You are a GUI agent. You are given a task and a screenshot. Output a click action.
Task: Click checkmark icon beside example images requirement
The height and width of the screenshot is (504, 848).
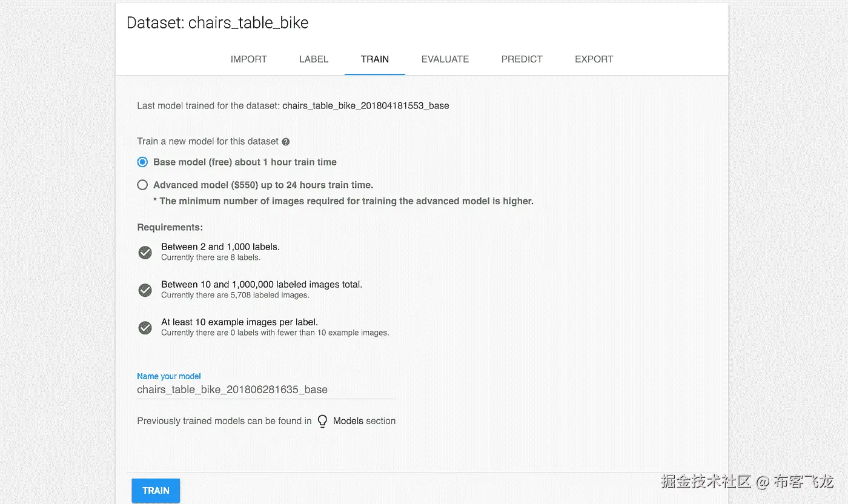click(x=145, y=328)
